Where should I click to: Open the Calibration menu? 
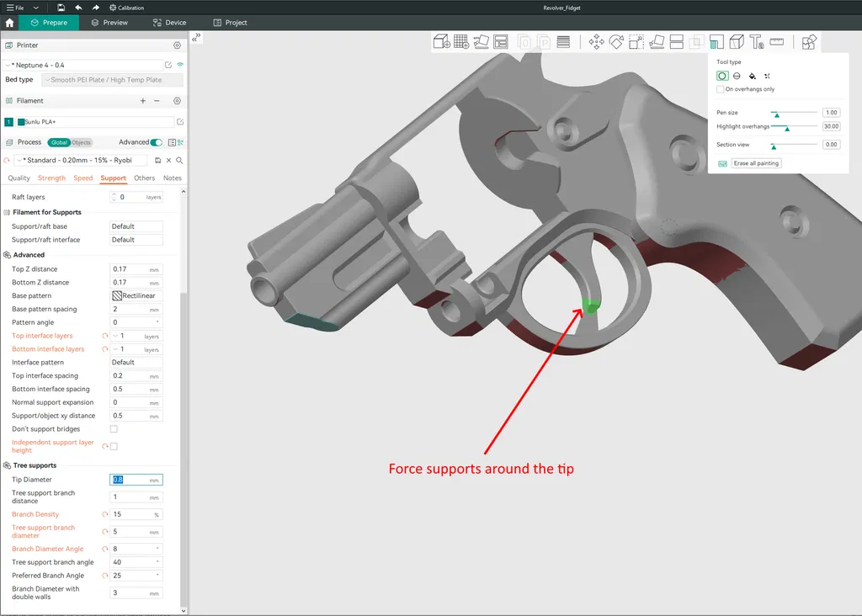tap(126, 8)
